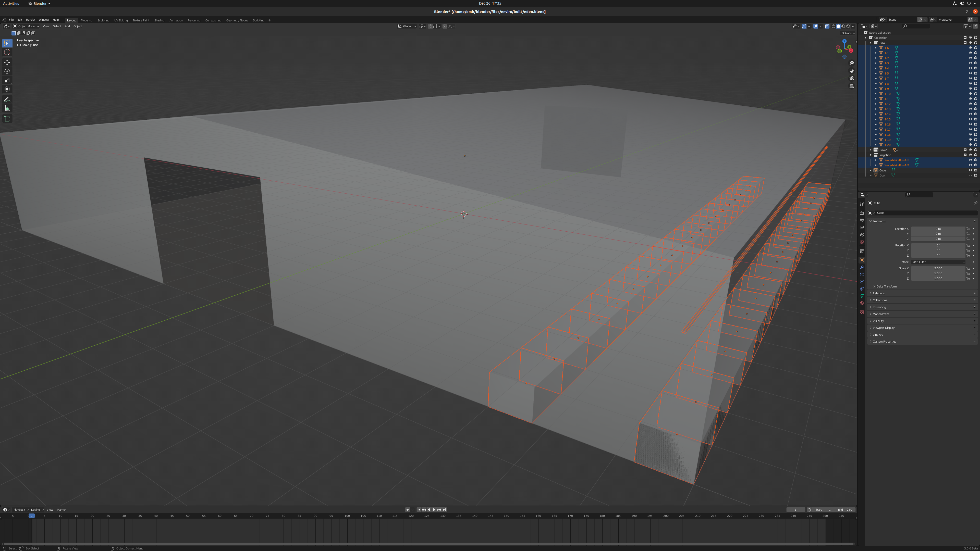
Task: Activate the Transform tool
Action: [x=7, y=89]
